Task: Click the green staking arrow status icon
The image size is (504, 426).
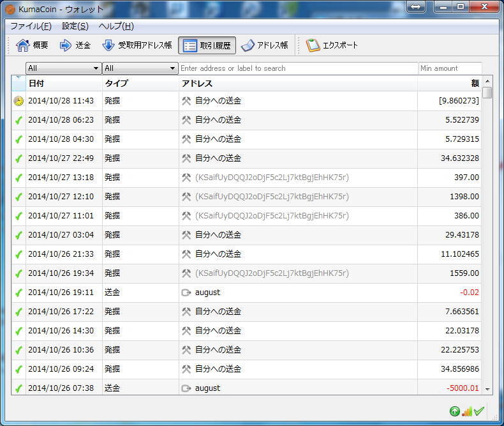Action: 454,411
